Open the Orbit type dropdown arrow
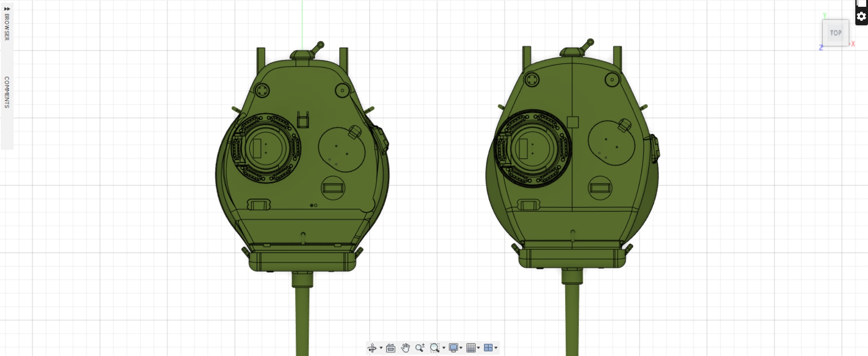Viewport: 868px width, 356px height. (381, 348)
